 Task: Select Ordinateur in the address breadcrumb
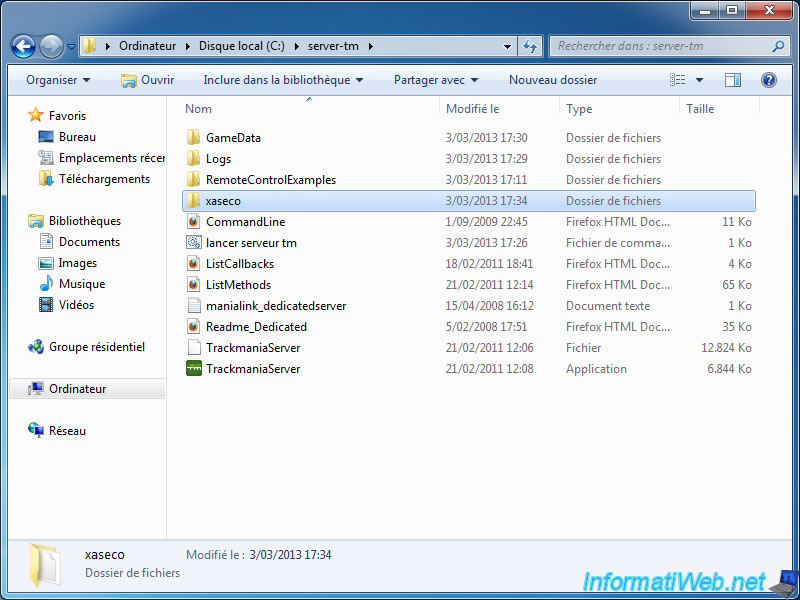(x=147, y=46)
